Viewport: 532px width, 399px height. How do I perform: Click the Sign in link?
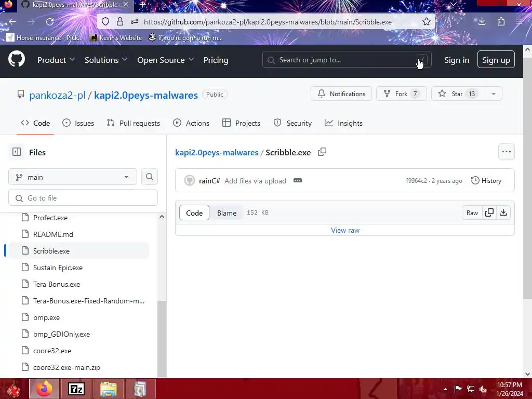coord(457,60)
